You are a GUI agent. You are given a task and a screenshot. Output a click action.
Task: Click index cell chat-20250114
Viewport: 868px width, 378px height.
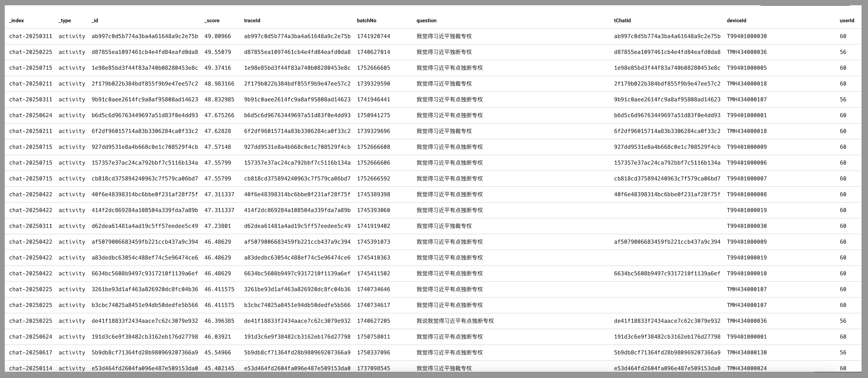[x=31, y=369]
